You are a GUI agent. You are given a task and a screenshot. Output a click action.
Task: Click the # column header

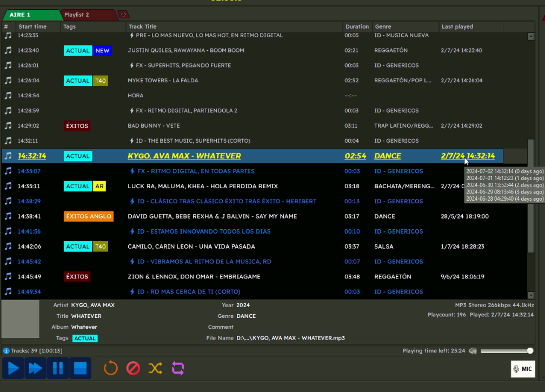tap(8, 26)
